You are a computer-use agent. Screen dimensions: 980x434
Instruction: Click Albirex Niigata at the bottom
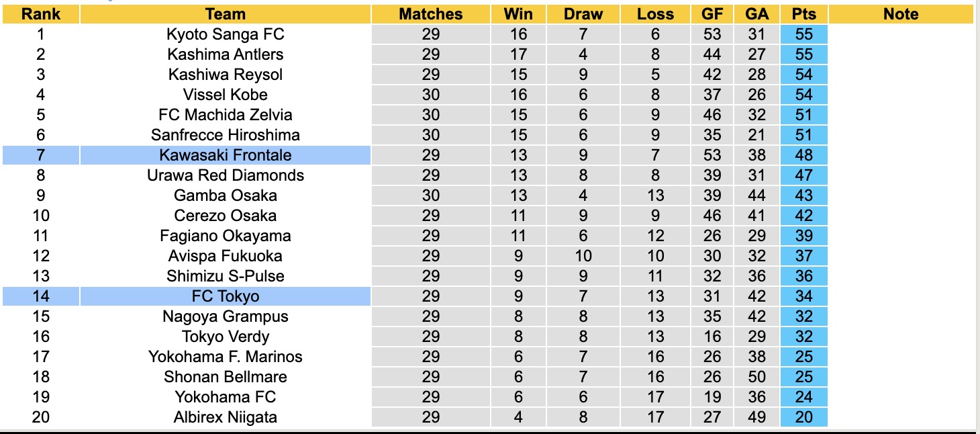click(226, 417)
